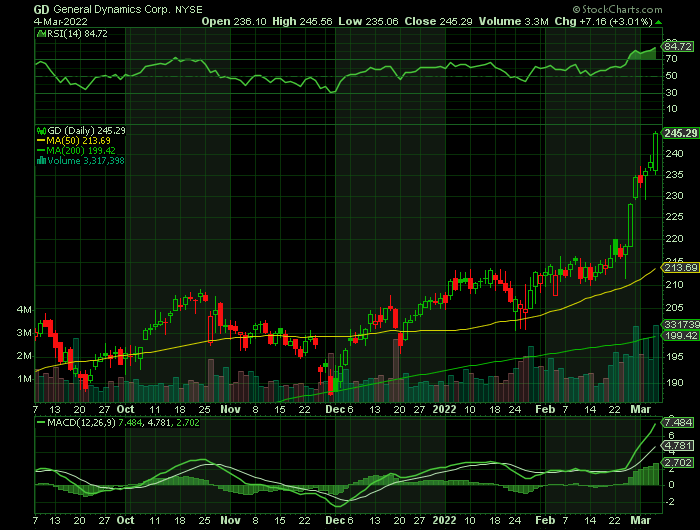Screen dimensions: 700x530
Task: Click the 84.72 RSI value tag on right axis
Action: [x=678, y=46]
